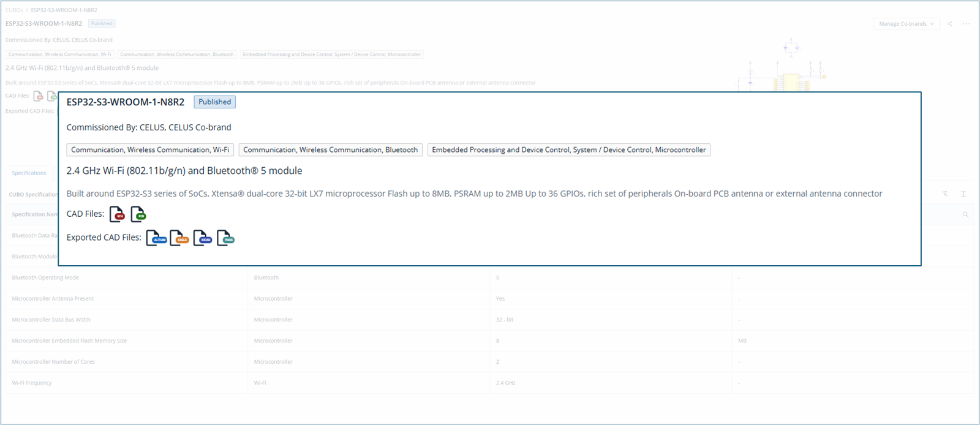The image size is (980, 425).
Task: Click the 'Yes' value for Antenna Present
Action: (500, 299)
